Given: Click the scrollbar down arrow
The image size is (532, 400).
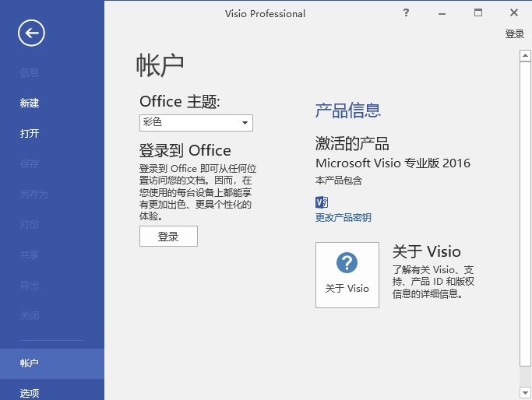Looking at the screenshot, I should click(x=525, y=393).
